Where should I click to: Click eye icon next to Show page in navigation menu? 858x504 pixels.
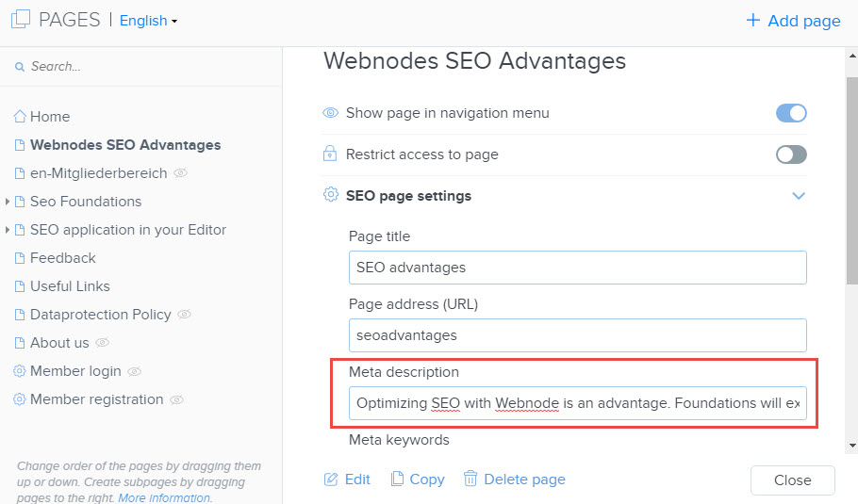[x=330, y=113]
